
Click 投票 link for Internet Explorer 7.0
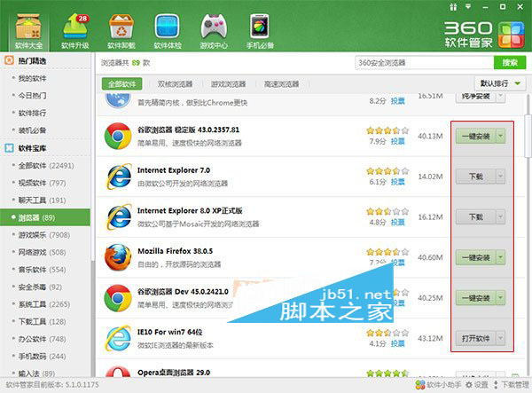coord(397,182)
